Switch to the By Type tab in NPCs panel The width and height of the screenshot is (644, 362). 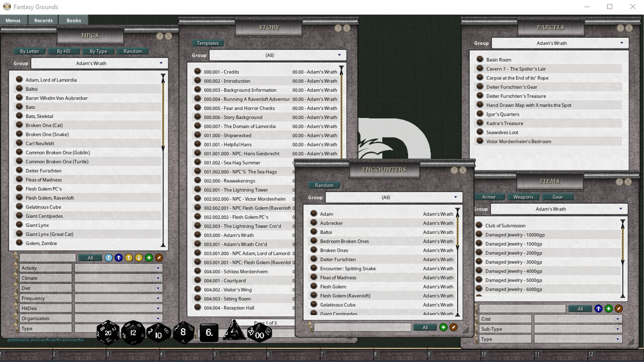(x=98, y=51)
